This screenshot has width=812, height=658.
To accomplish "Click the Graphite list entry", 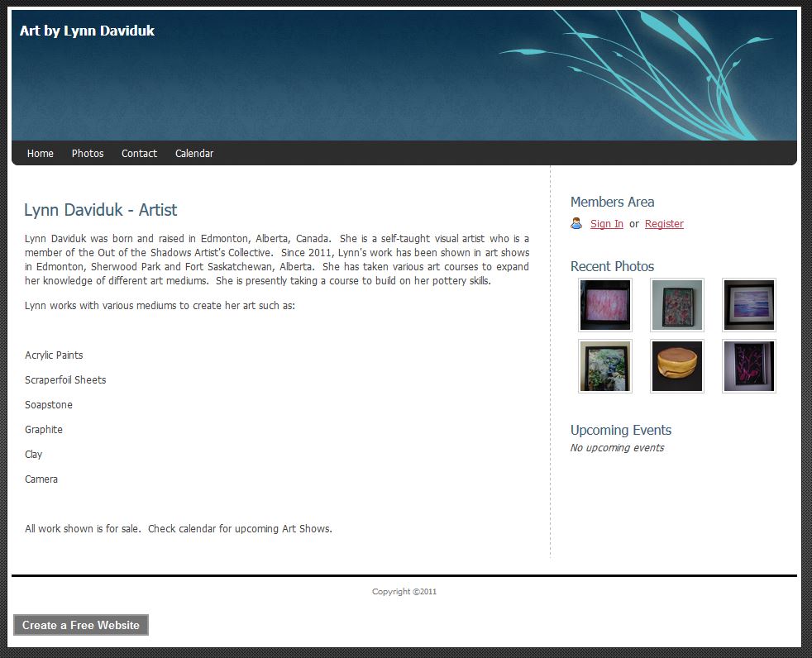I will pyautogui.click(x=44, y=430).
